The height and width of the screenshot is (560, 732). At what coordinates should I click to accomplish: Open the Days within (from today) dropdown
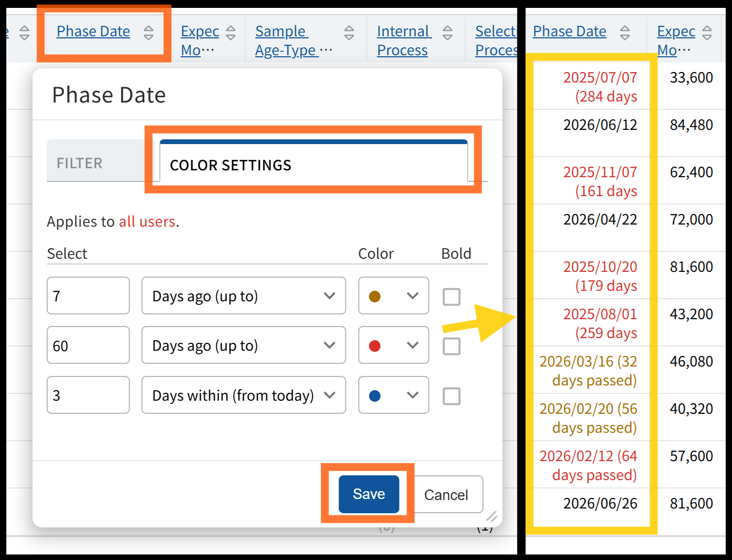pos(243,395)
